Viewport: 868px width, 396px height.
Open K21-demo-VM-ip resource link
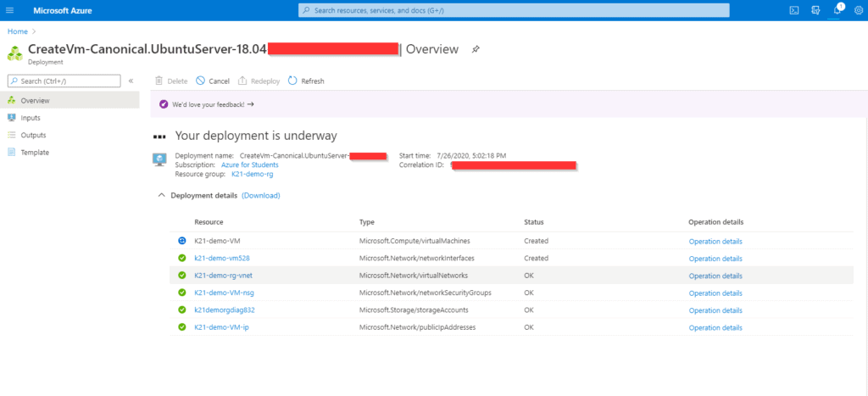pyautogui.click(x=221, y=326)
